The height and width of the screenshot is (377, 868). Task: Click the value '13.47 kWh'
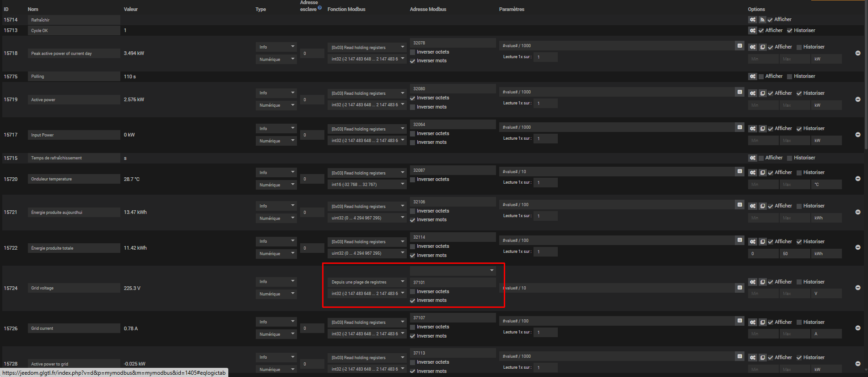(135, 212)
